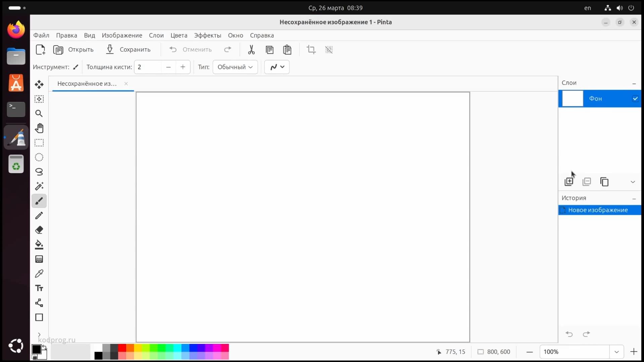This screenshot has width=644, height=362.
Task: Open Firefox from the Ubuntu dock
Action: pos(16,30)
